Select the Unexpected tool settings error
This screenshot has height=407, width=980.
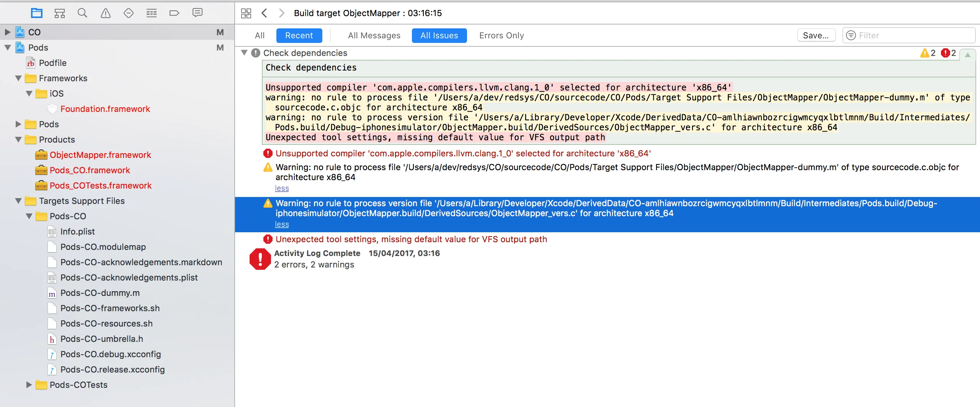[411, 240]
